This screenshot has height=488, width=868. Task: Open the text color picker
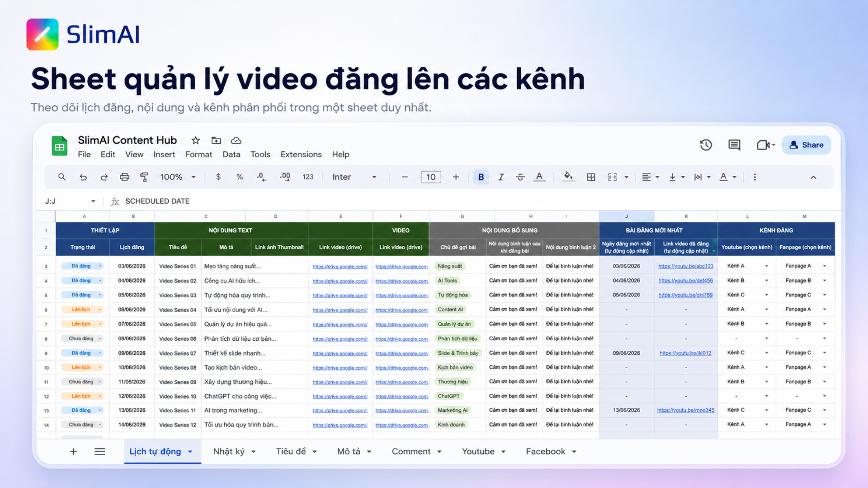[539, 177]
